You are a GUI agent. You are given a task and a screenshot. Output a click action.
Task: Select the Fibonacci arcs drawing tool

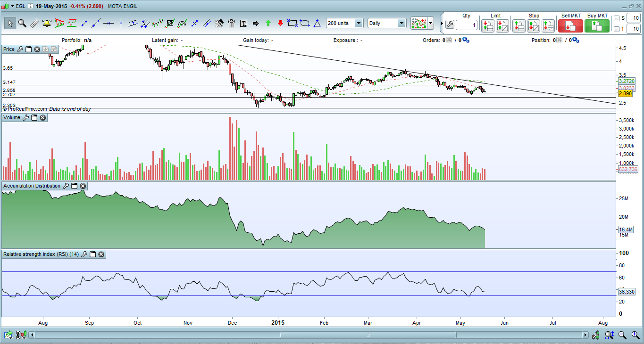tap(182, 23)
